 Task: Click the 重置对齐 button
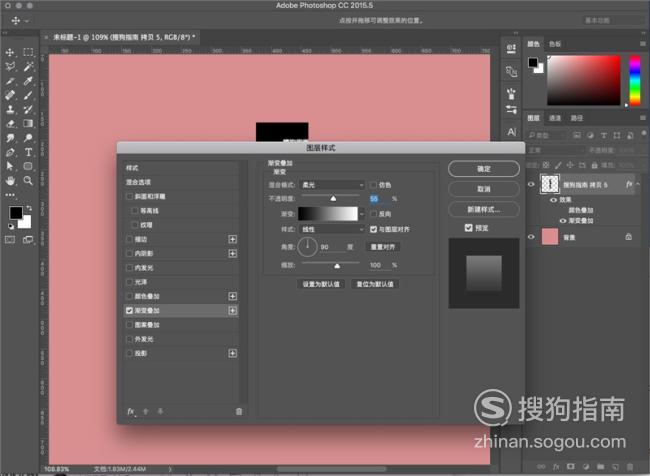383,247
